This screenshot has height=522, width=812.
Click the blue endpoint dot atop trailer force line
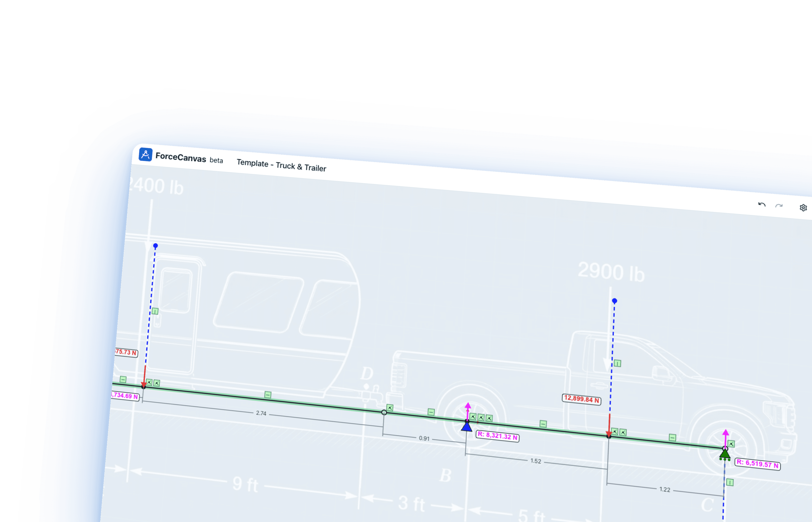(155, 245)
